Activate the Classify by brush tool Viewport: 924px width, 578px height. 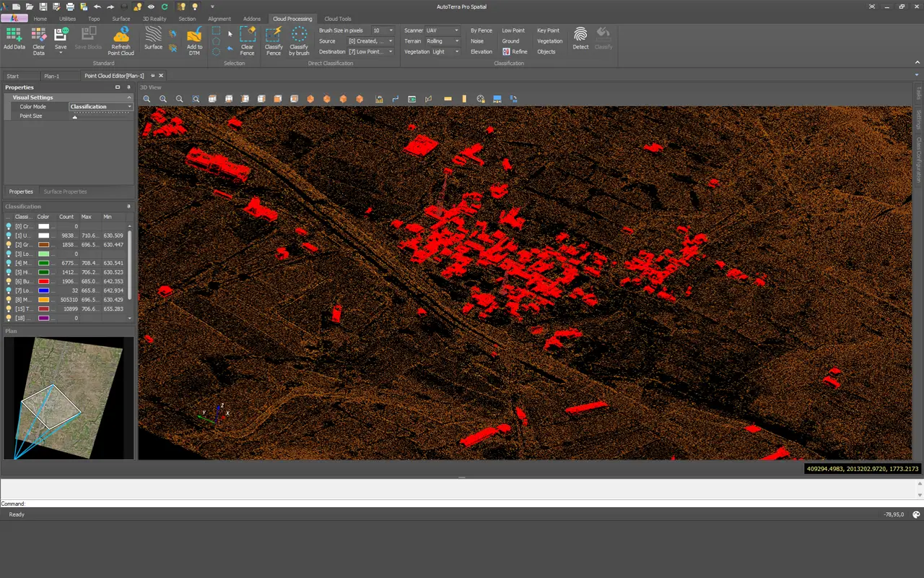(299, 40)
